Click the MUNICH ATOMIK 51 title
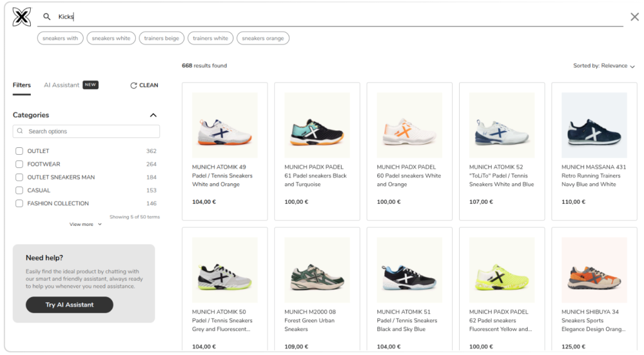Viewport: 644px width, 355px height. 407,320
